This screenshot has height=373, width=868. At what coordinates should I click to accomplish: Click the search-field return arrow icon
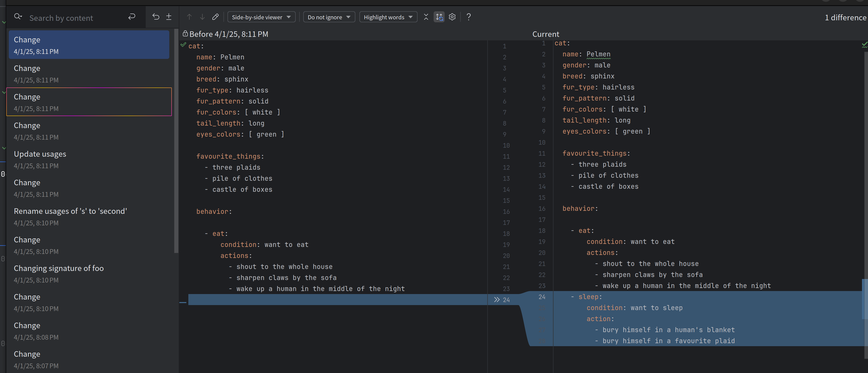click(x=132, y=17)
